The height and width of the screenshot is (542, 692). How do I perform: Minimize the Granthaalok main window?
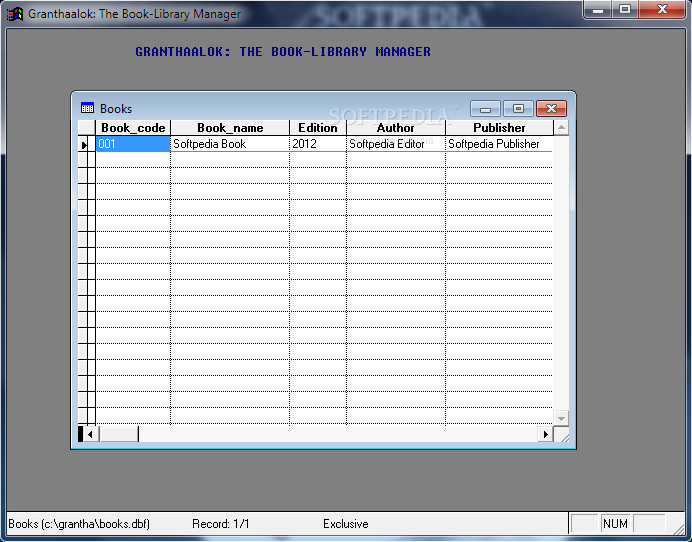tap(598, 9)
